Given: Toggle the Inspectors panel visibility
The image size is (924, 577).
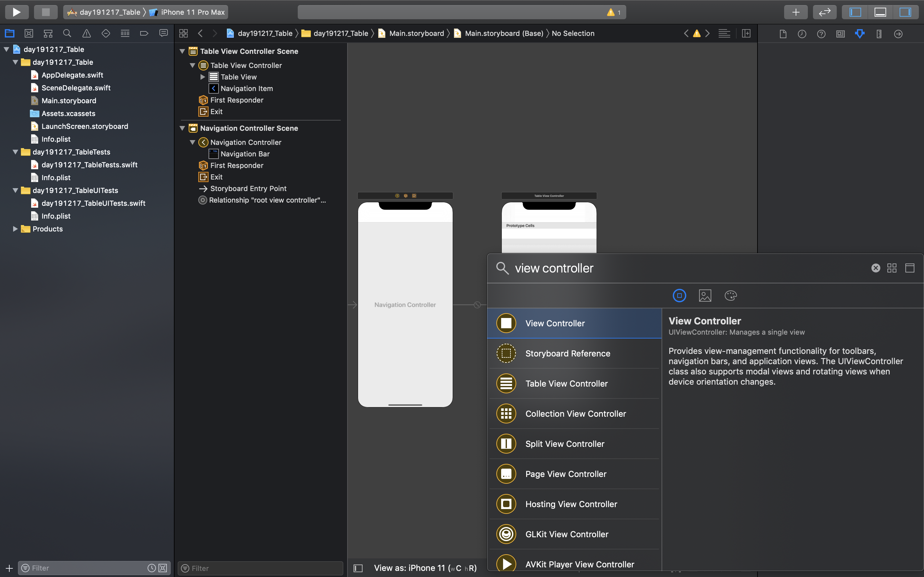Looking at the screenshot, I should 905,12.
